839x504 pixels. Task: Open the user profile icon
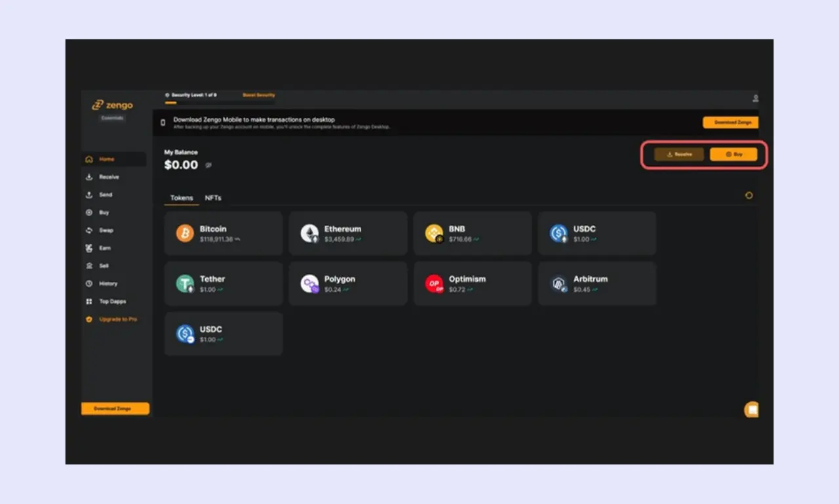pyautogui.click(x=755, y=98)
